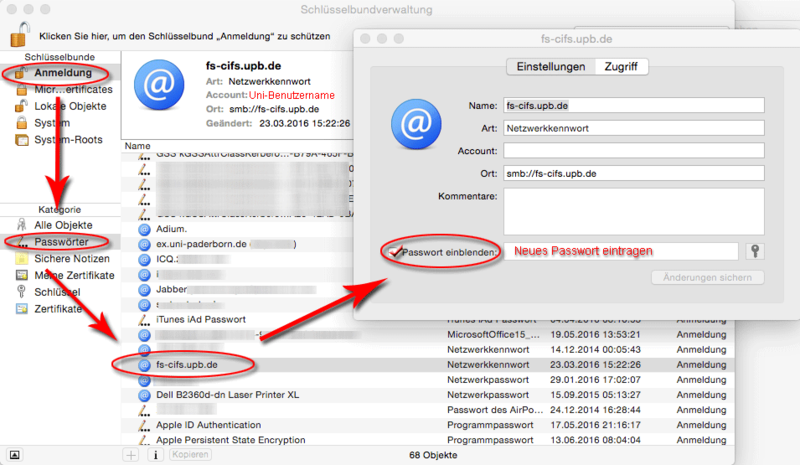This screenshot has height=465, width=800.
Task: Enable the Passwort einblenden checkbox
Action: [395, 252]
